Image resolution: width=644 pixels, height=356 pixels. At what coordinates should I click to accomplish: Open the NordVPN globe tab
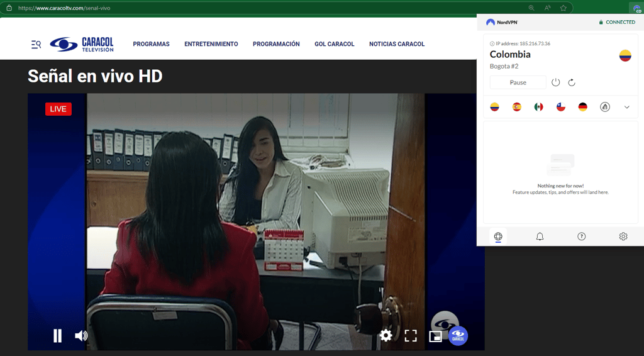pyautogui.click(x=498, y=236)
